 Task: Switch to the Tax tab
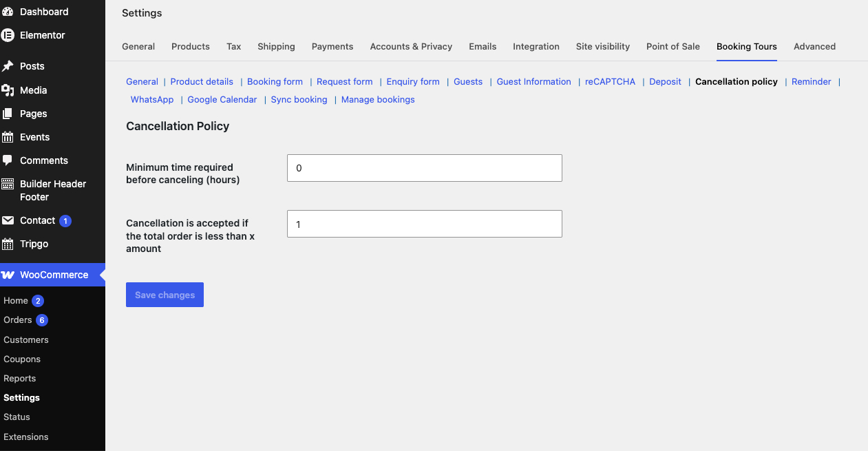point(234,46)
